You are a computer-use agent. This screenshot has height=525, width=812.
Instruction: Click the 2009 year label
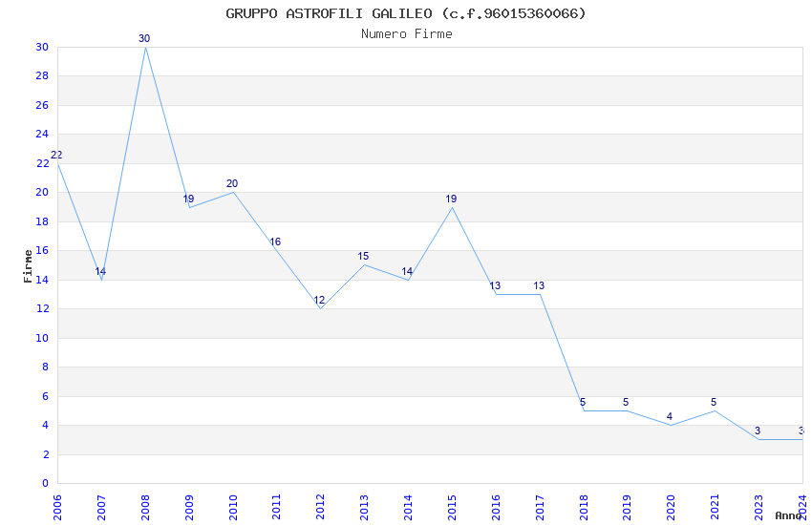coord(189,508)
